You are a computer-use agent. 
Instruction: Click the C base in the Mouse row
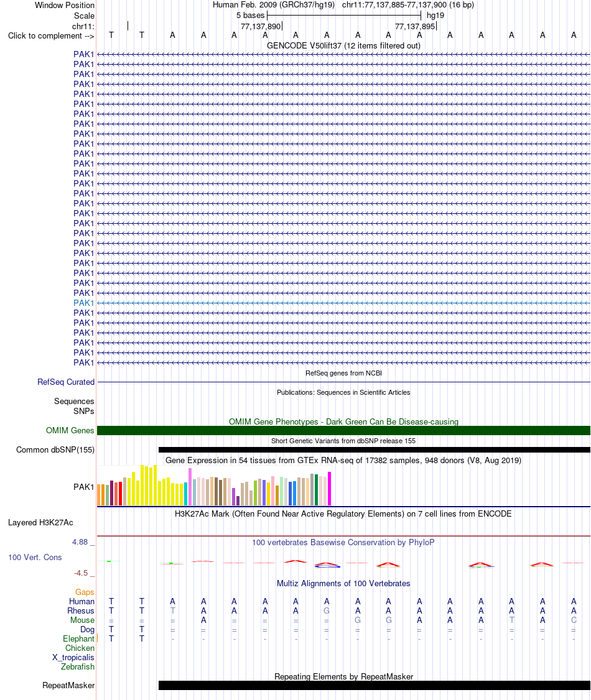574,620
